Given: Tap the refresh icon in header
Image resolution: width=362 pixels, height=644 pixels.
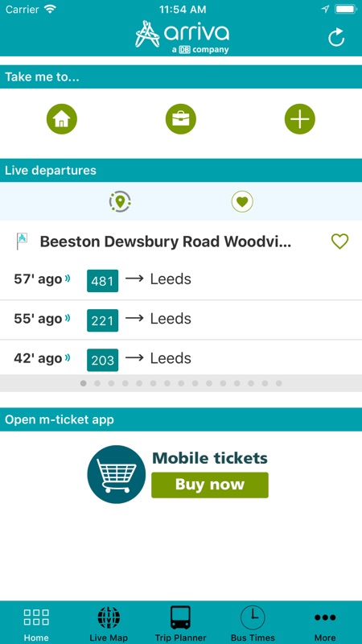Looking at the screenshot, I should [x=336, y=37].
